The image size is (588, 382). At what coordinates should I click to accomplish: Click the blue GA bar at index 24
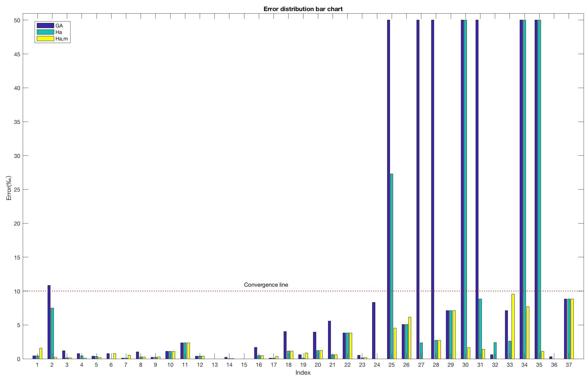click(x=374, y=330)
